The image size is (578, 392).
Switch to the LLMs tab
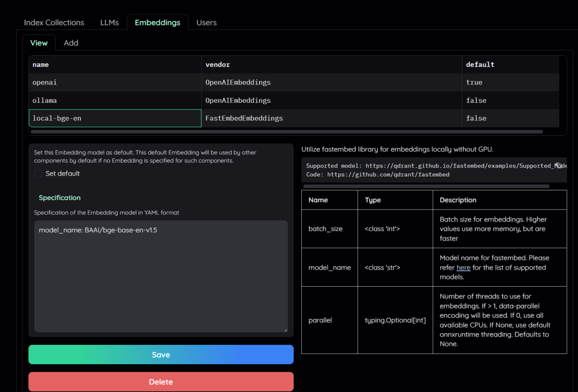click(109, 22)
